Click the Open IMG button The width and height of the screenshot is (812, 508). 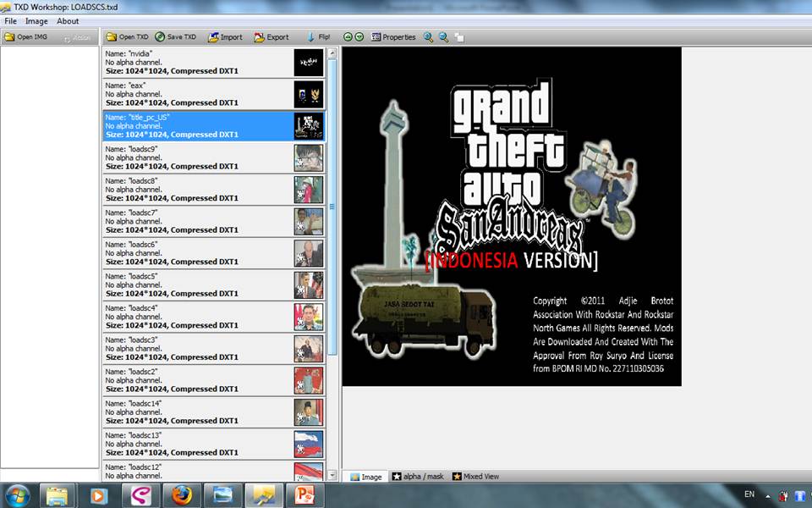(26, 37)
